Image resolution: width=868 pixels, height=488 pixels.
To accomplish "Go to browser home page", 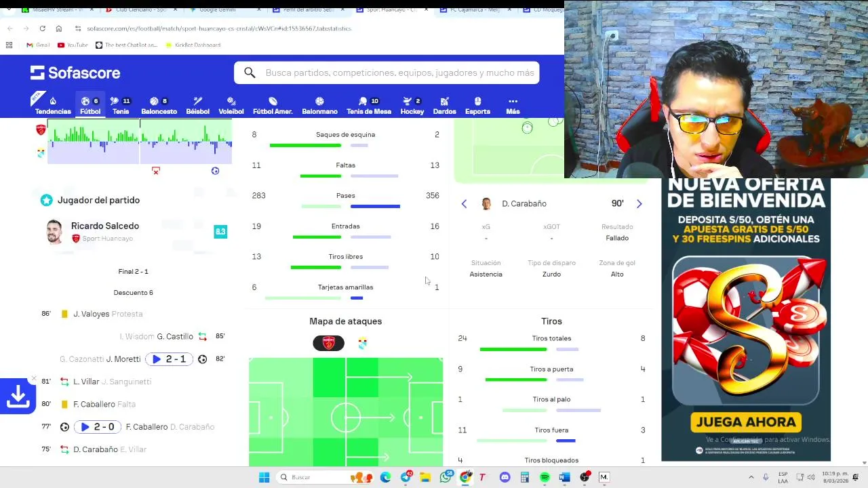I will (x=59, y=28).
